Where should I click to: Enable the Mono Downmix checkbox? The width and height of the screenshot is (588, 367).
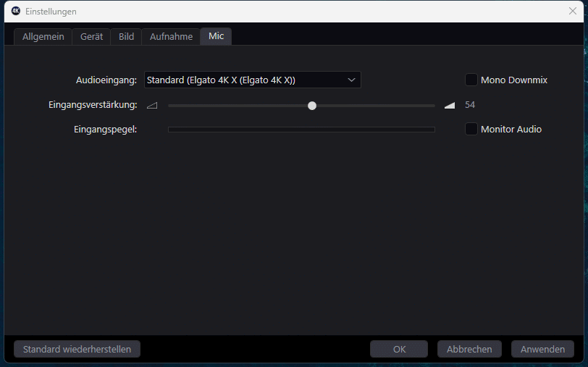[x=471, y=80]
